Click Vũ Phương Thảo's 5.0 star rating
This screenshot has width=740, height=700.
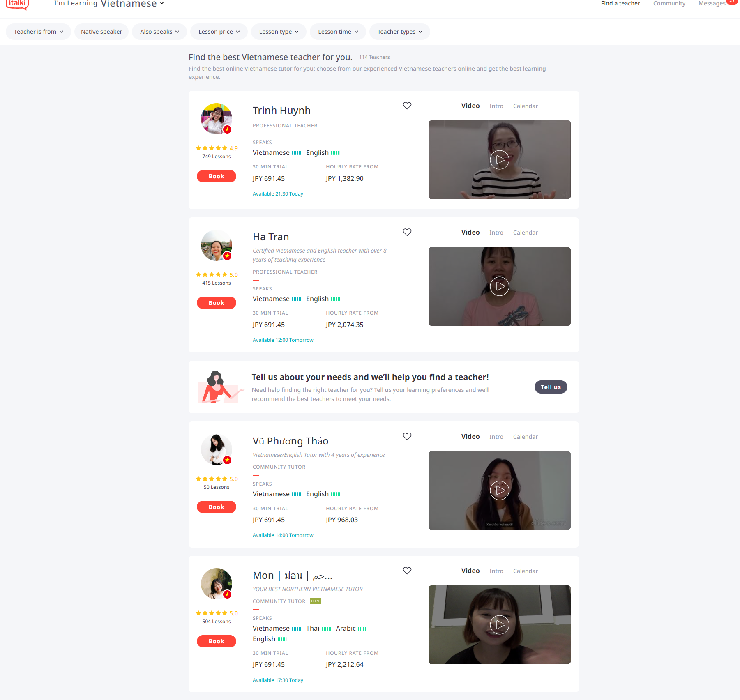click(217, 479)
